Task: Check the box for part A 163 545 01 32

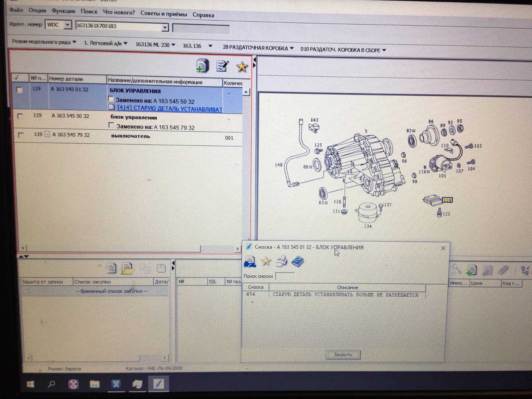Action: coord(20,90)
